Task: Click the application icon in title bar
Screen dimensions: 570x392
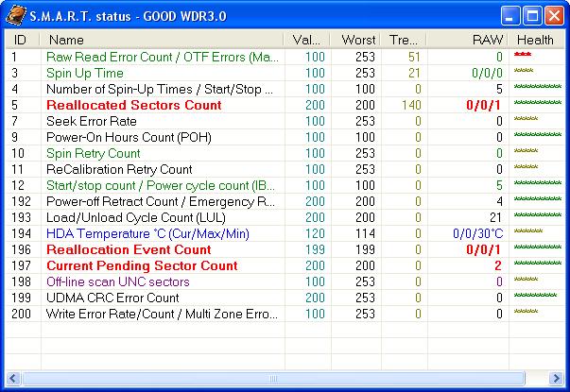Action: click(x=16, y=16)
